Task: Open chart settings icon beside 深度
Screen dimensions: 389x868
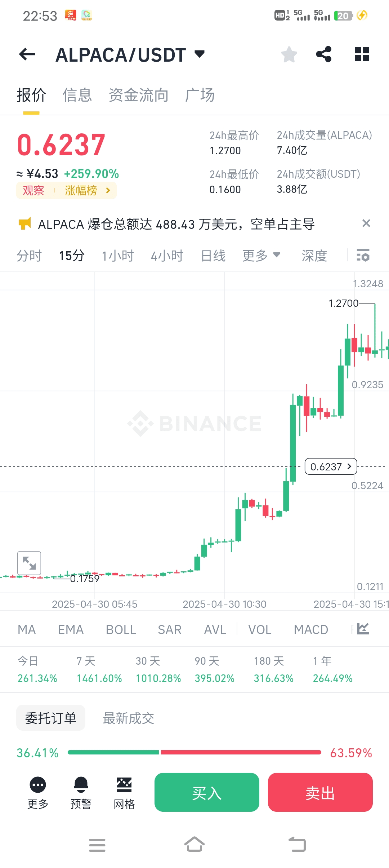Action: coord(363,255)
